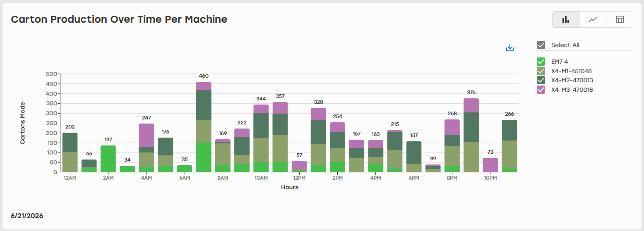644x231 pixels.
Task: Click the 6PM bar totaling 157
Action: tap(414, 157)
